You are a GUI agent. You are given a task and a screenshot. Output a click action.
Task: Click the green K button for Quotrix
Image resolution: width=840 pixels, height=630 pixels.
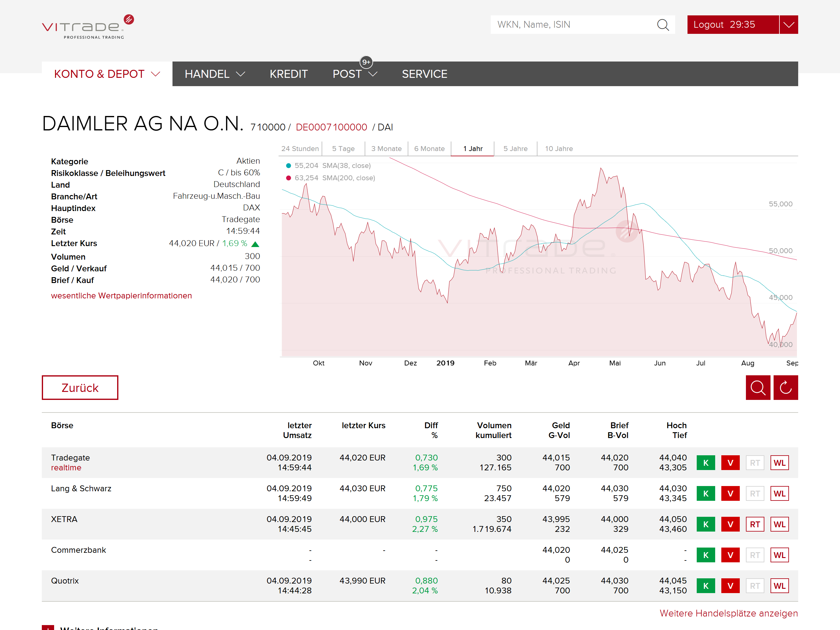coord(706,586)
